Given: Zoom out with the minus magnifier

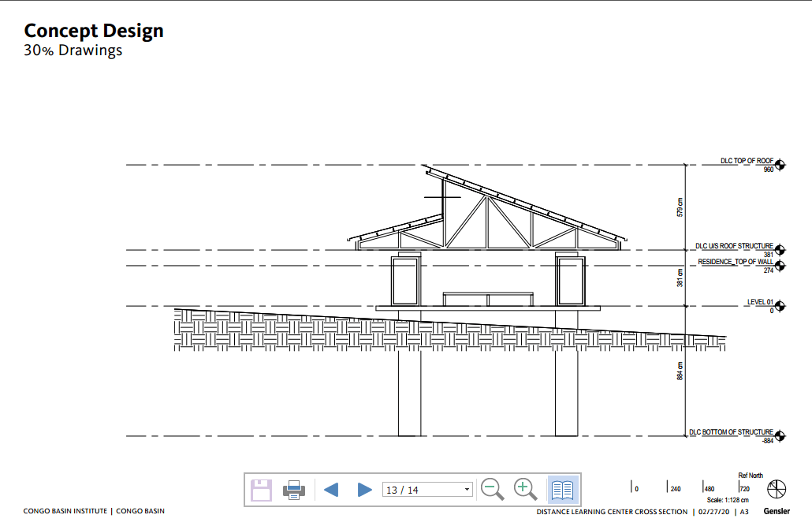Looking at the screenshot, I should [x=493, y=490].
